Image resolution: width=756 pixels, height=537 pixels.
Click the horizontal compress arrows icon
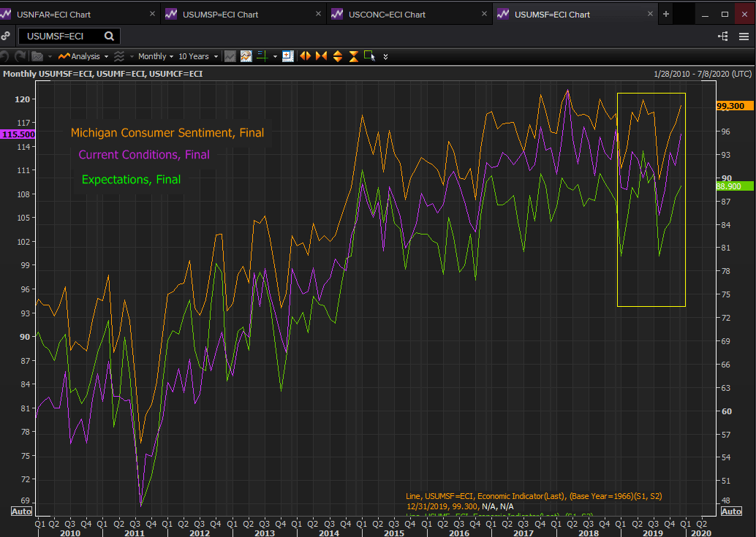[x=321, y=56]
